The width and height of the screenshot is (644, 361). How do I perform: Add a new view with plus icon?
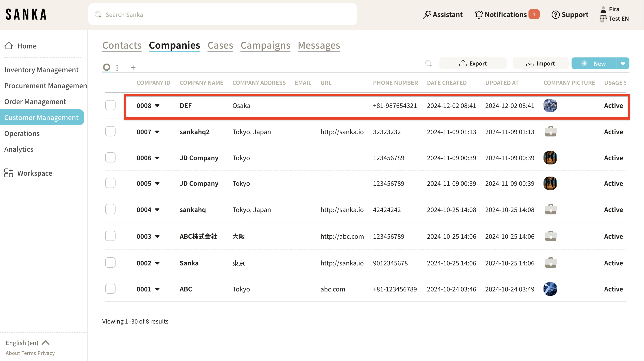point(133,68)
